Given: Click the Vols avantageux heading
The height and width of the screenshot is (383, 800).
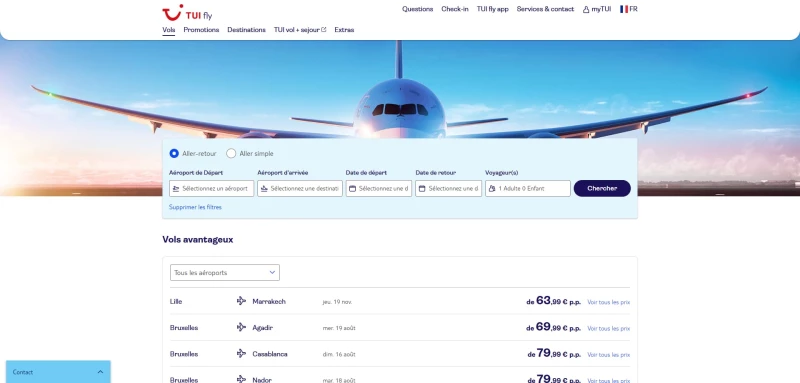Looking at the screenshot, I should (x=197, y=240).
